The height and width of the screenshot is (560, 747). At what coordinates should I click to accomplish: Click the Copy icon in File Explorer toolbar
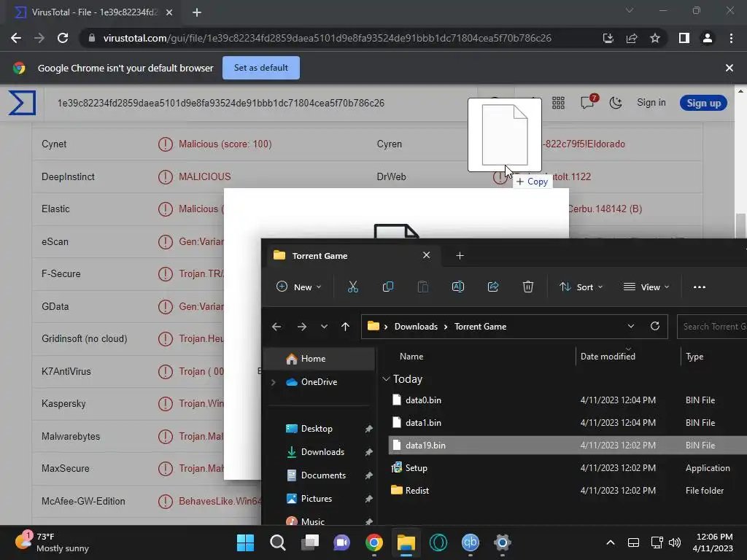[388, 287]
